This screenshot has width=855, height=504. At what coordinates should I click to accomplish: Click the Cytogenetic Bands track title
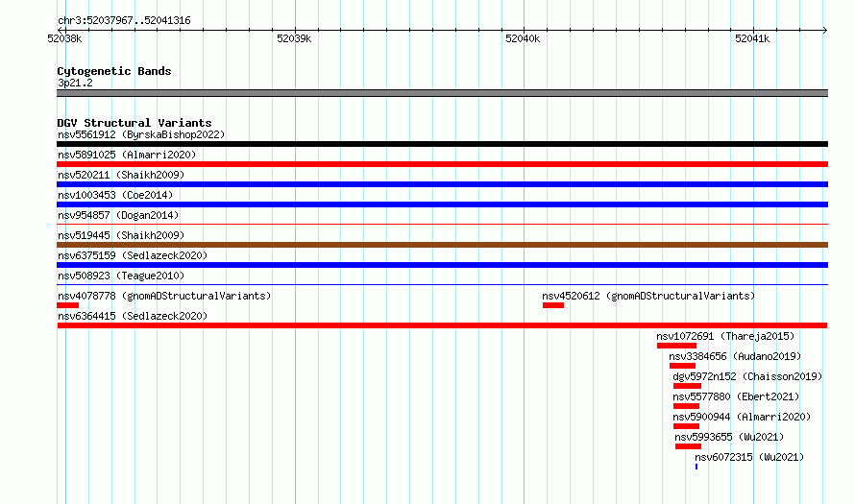coord(114,71)
